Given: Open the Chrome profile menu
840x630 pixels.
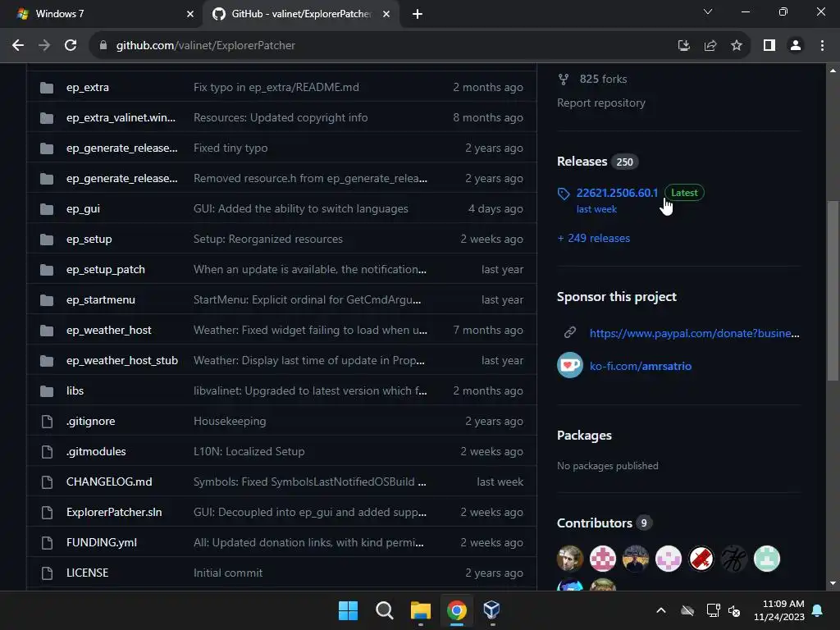Looking at the screenshot, I should pyautogui.click(x=796, y=46).
